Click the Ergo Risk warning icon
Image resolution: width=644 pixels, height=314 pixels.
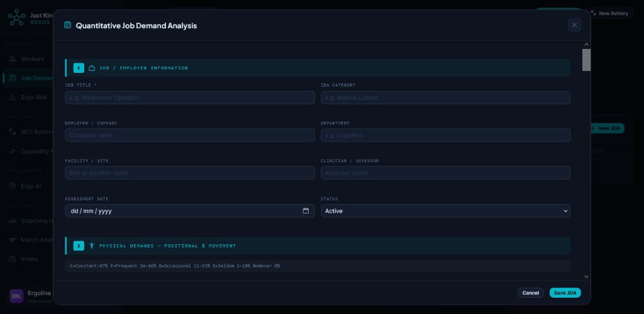[x=13, y=97]
